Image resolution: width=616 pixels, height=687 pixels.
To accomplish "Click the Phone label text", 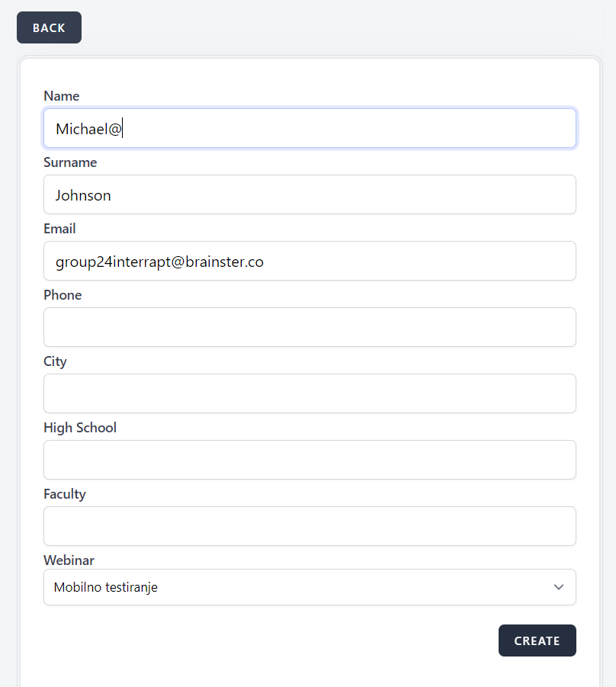I will [x=63, y=295].
